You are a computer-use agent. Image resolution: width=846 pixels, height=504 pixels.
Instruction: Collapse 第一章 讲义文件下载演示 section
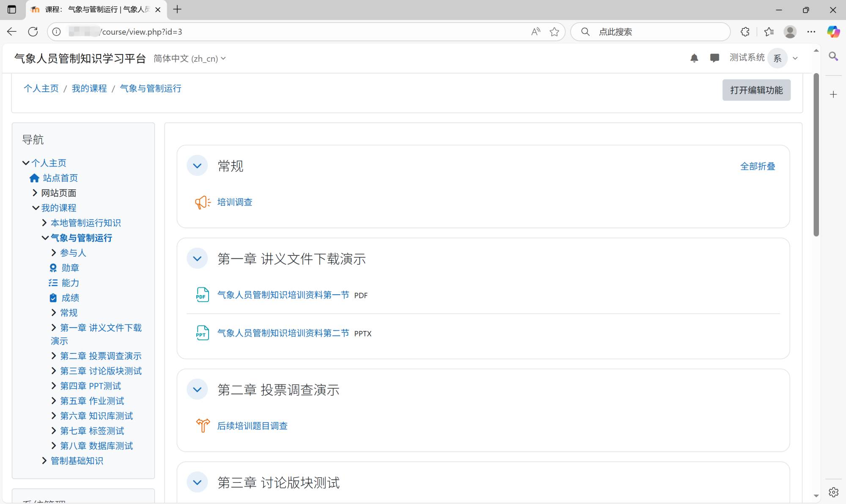[x=197, y=259]
